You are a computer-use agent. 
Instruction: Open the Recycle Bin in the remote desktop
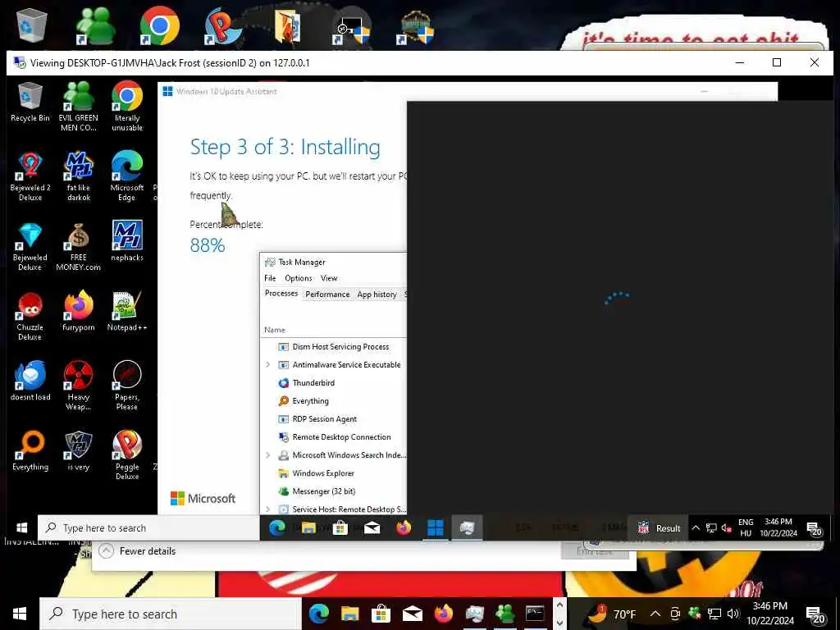pyautogui.click(x=30, y=103)
